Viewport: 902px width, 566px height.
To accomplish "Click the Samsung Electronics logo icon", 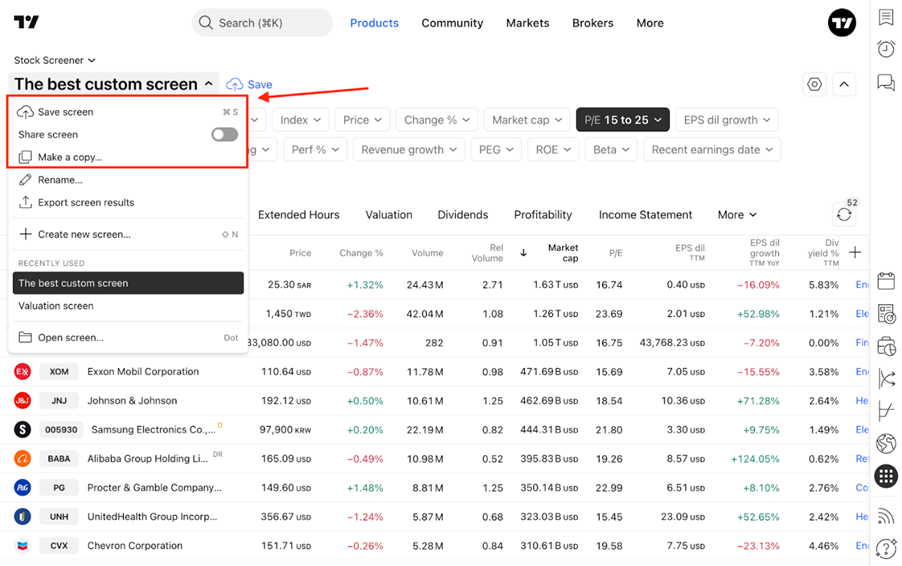I will coord(22,429).
